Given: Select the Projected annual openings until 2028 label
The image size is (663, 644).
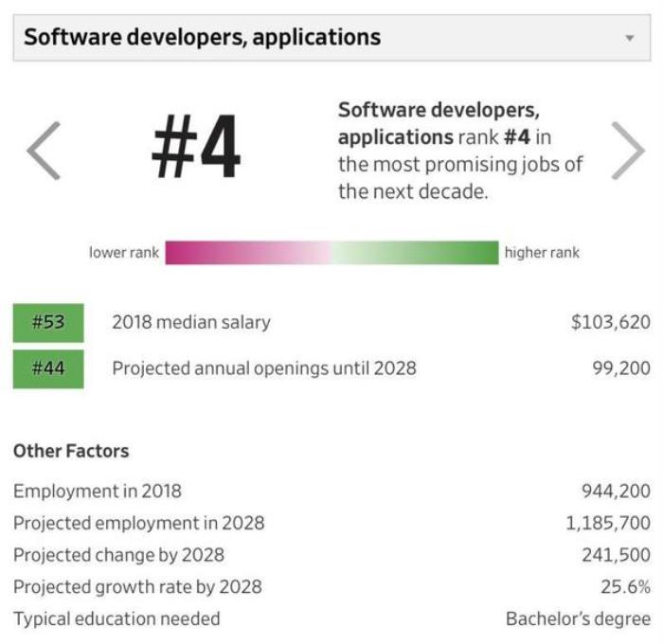Looking at the screenshot, I should 264,368.
